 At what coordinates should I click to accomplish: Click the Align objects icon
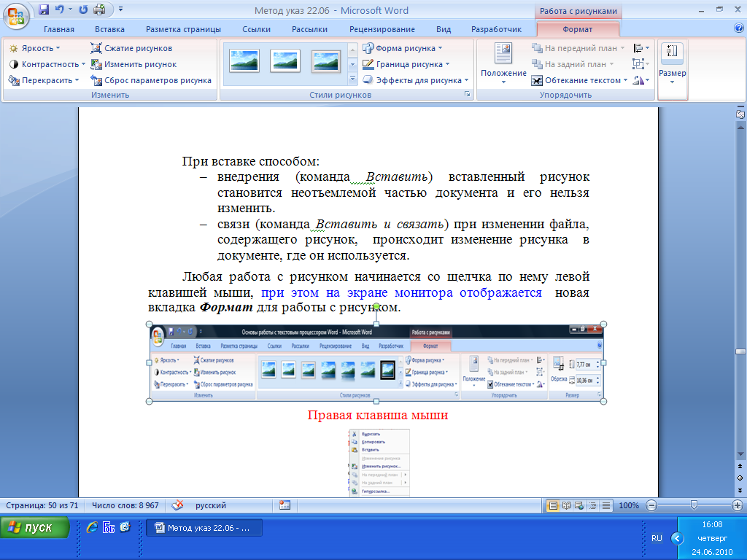640,48
